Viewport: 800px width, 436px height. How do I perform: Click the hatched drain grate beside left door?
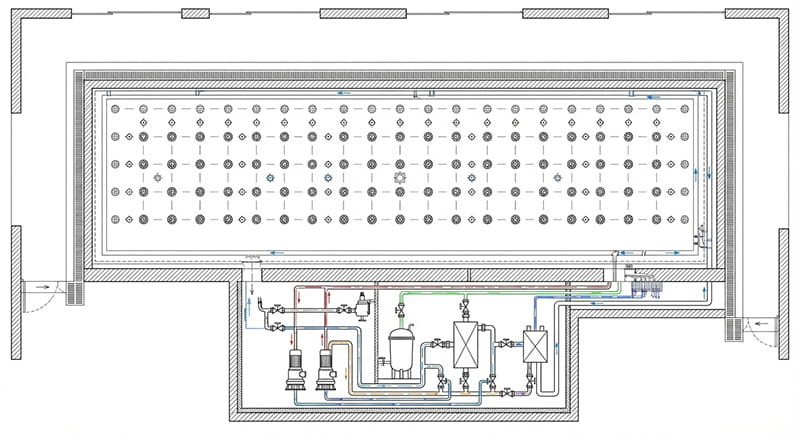click(72, 293)
